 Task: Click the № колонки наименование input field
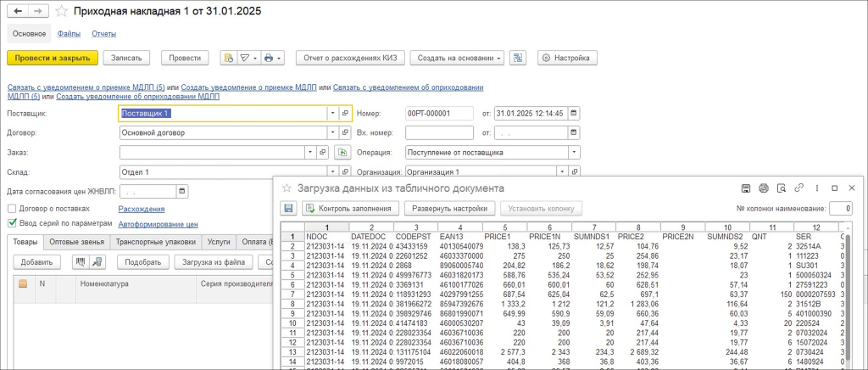pyautogui.click(x=840, y=208)
